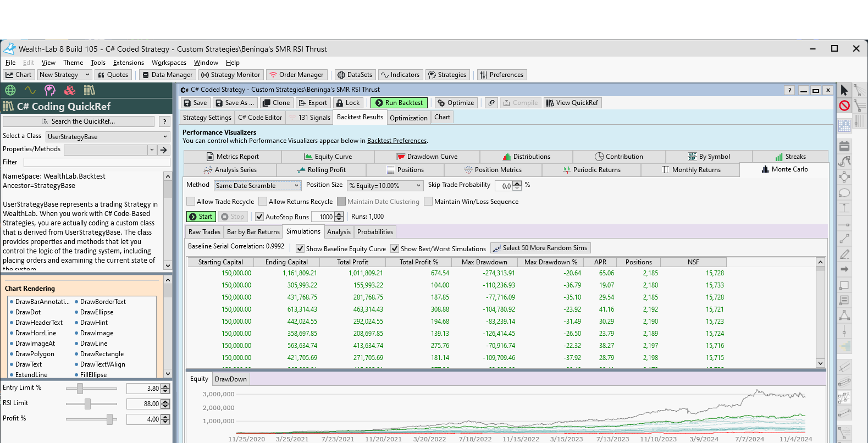Viewport: 868px width, 443px height.
Task: Pick the rectangle drawing tool
Action: point(844,285)
